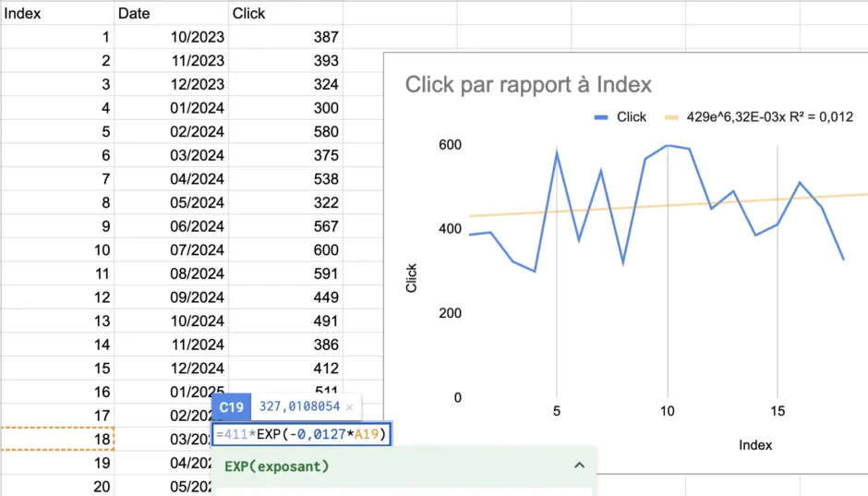Select the date cell 02/2024

171,132
